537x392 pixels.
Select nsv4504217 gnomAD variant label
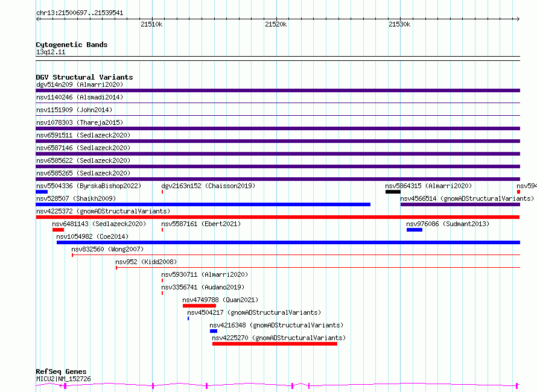(x=254, y=312)
